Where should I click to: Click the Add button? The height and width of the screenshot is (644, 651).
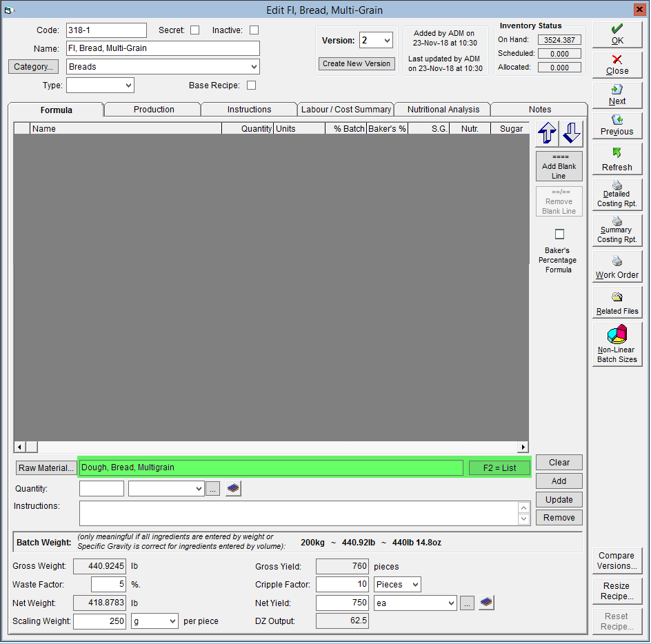559,481
